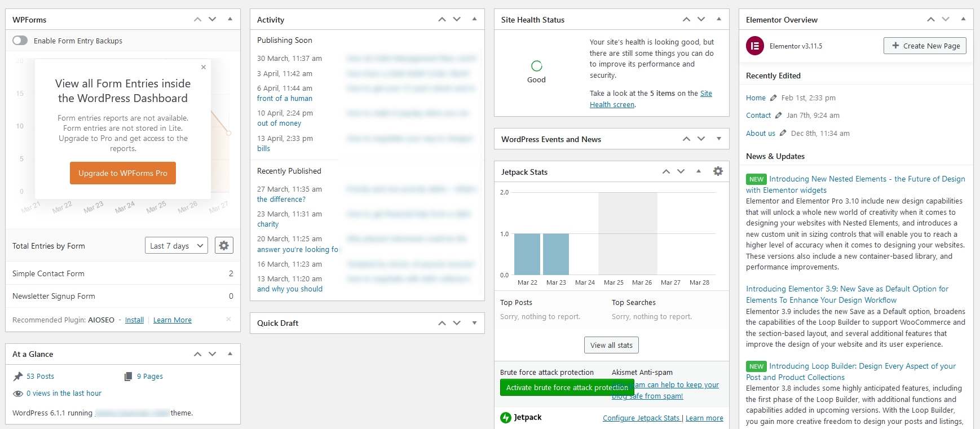Move Activity widget down
This screenshot has height=429, width=980.
coord(457,19)
